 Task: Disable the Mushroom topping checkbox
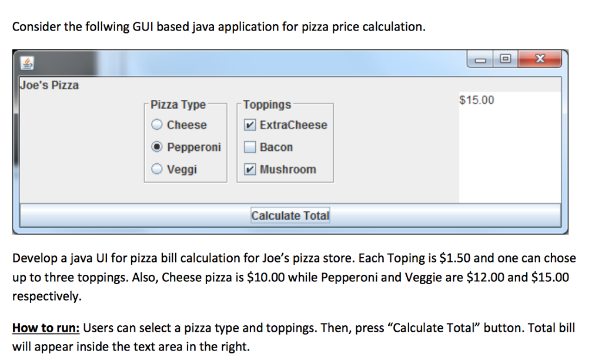click(x=249, y=169)
